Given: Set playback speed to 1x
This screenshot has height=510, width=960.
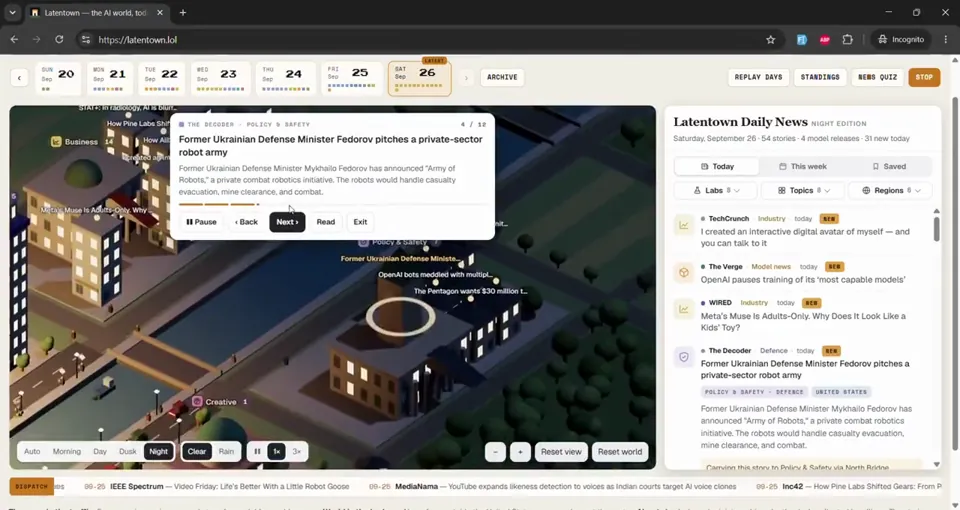Looking at the screenshot, I should 276,452.
